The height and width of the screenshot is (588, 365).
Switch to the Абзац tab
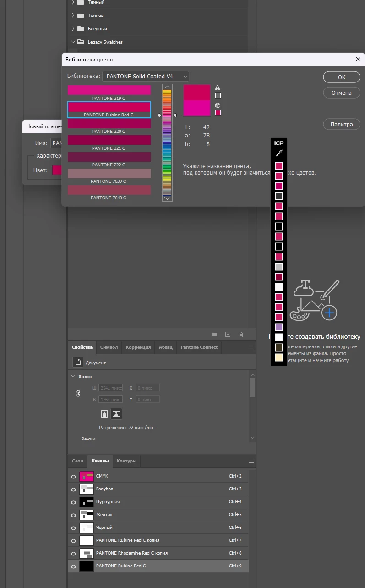click(166, 347)
